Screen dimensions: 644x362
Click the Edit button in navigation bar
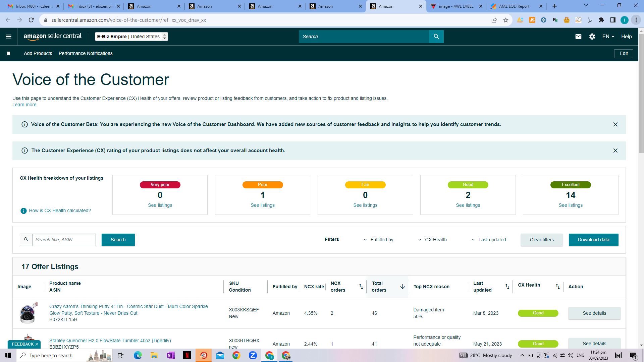coord(624,53)
